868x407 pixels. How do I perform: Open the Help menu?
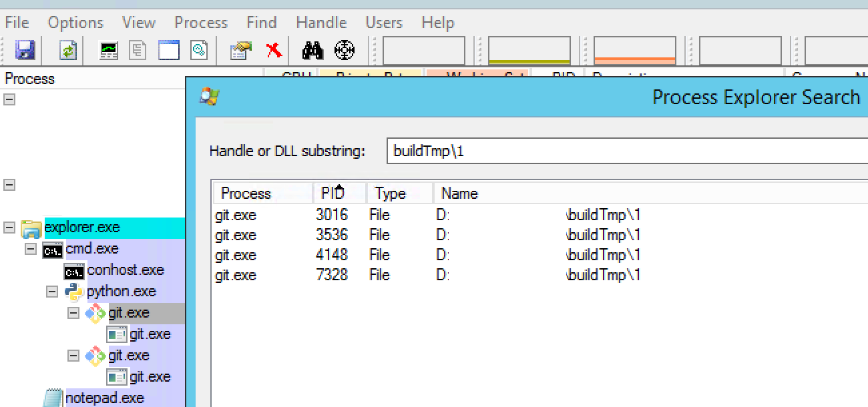tap(438, 23)
